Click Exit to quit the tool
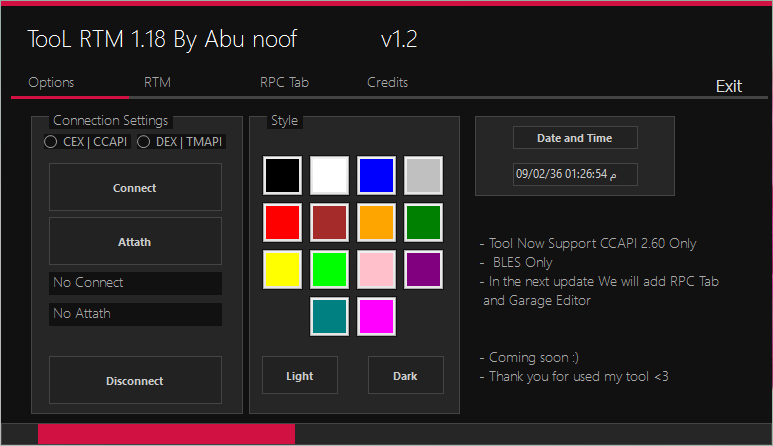The width and height of the screenshot is (773, 446). point(728,86)
